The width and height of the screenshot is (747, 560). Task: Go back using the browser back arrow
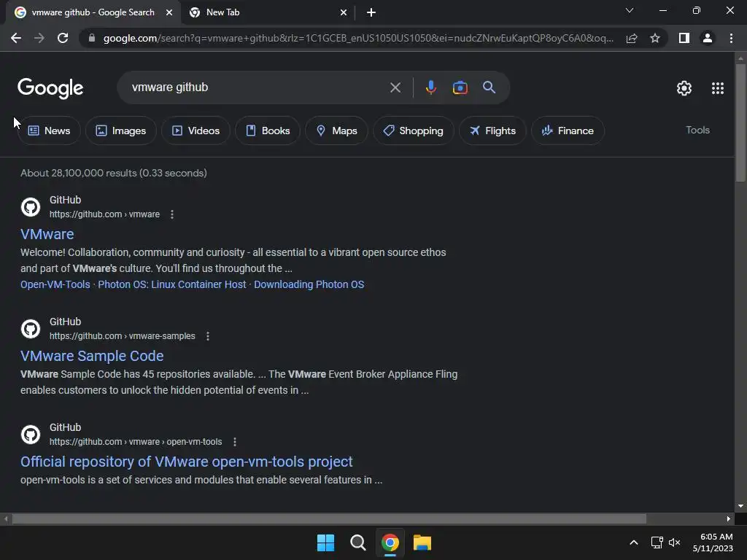pyautogui.click(x=16, y=38)
